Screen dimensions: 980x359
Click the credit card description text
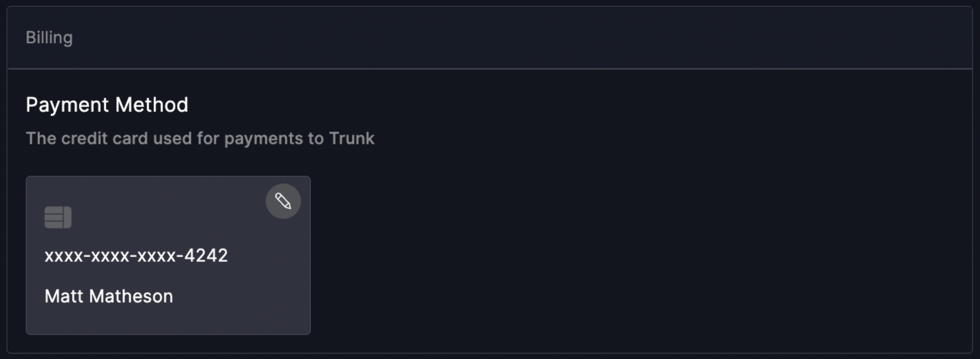coord(200,138)
